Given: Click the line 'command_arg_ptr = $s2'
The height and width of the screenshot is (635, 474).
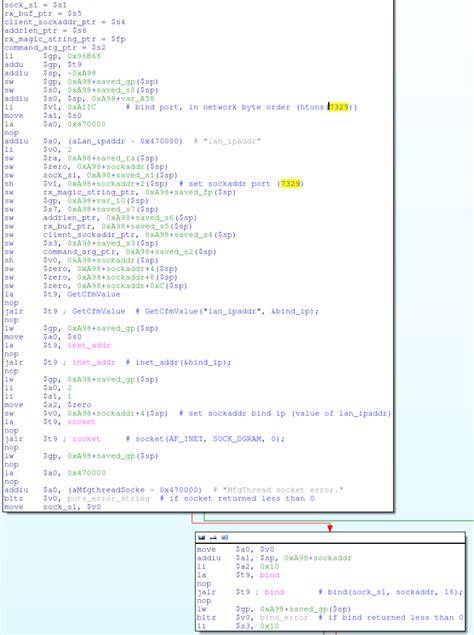Looking at the screenshot, I should (x=55, y=47).
